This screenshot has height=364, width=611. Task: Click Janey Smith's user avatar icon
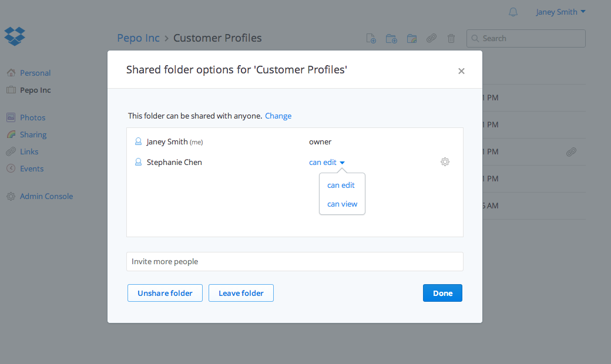pyautogui.click(x=138, y=141)
